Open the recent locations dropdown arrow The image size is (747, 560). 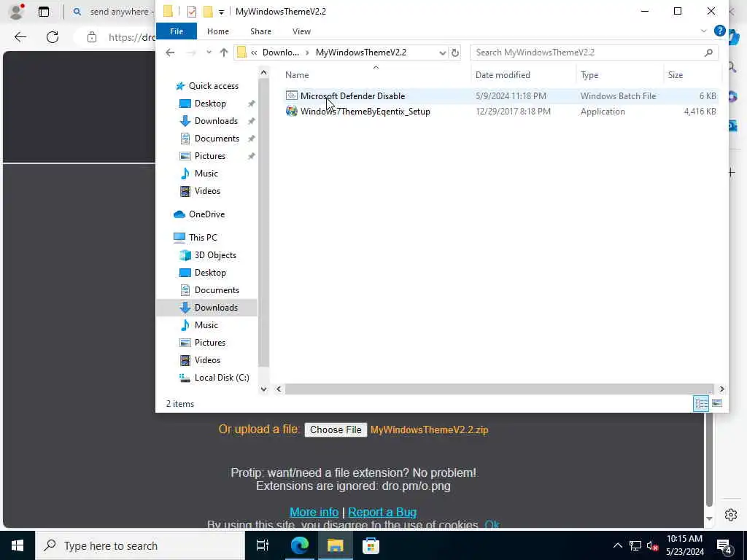209,52
